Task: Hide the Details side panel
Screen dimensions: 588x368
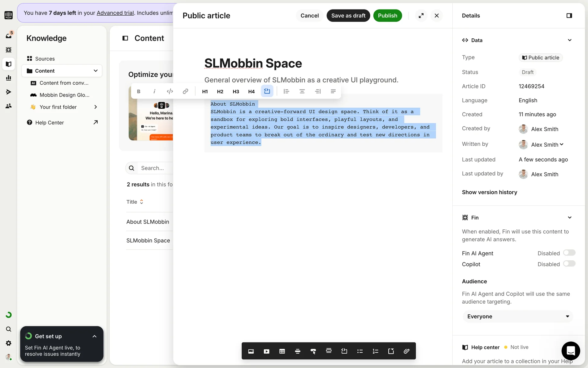Action: [569, 16]
